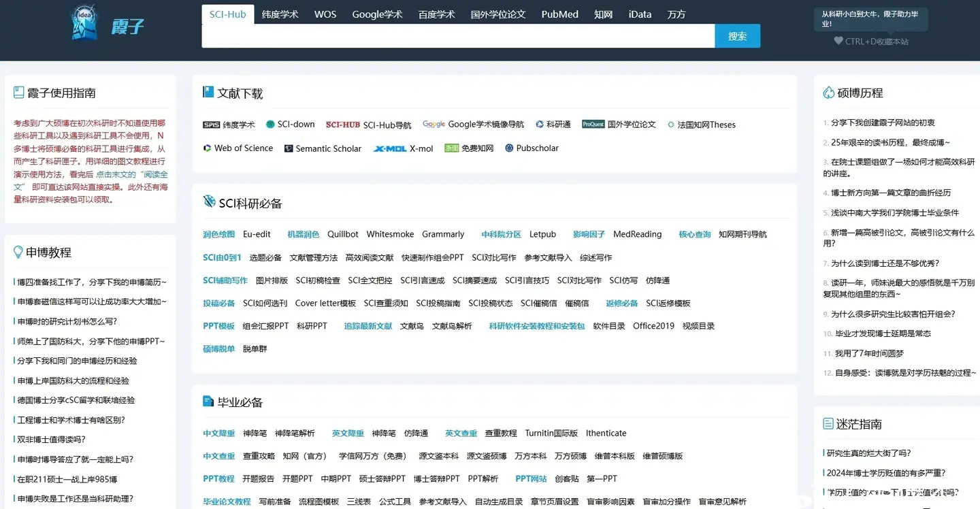
Task: Open the Letpub link
Action: tap(543, 234)
